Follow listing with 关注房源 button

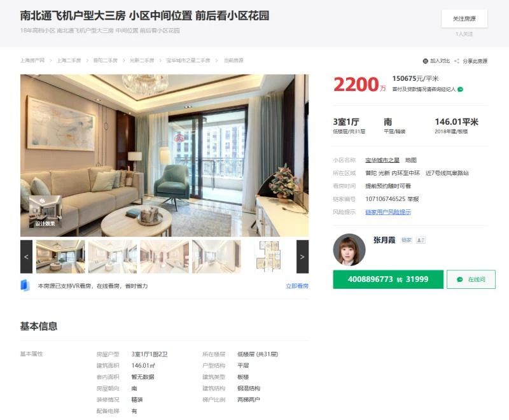pyautogui.click(x=464, y=18)
